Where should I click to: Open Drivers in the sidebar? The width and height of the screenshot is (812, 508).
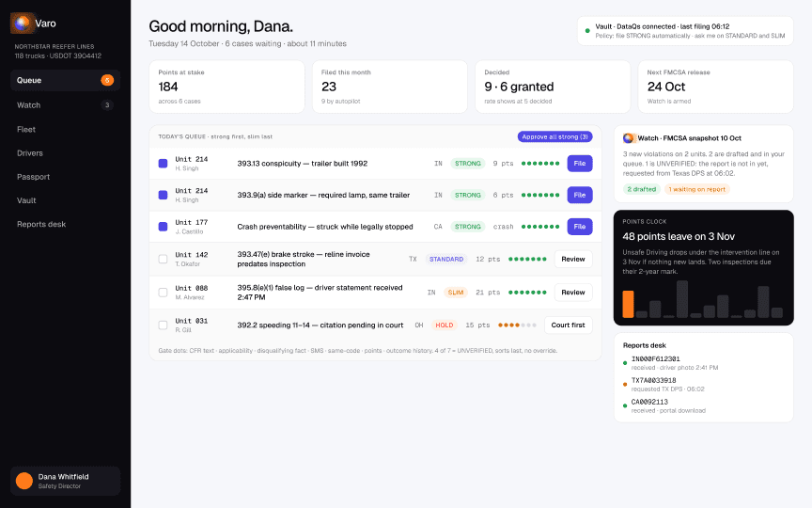65,153
